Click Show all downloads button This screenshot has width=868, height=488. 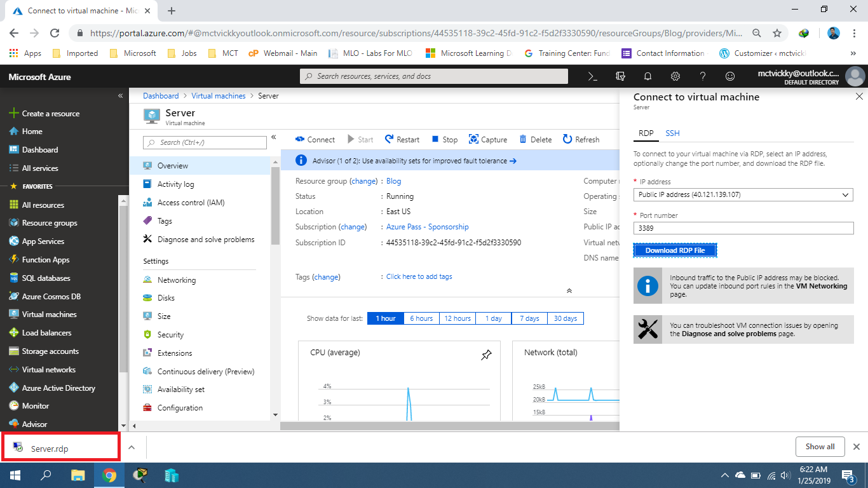820,447
